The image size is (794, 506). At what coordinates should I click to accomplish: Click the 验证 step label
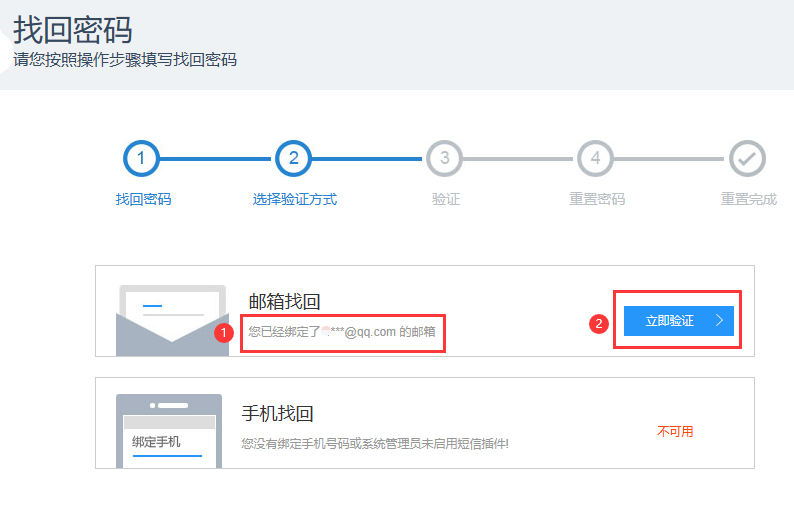445,199
